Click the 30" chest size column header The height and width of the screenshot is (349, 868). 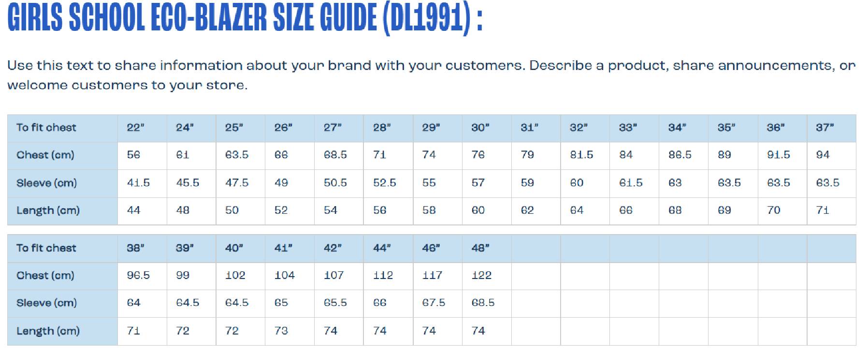point(480,128)
